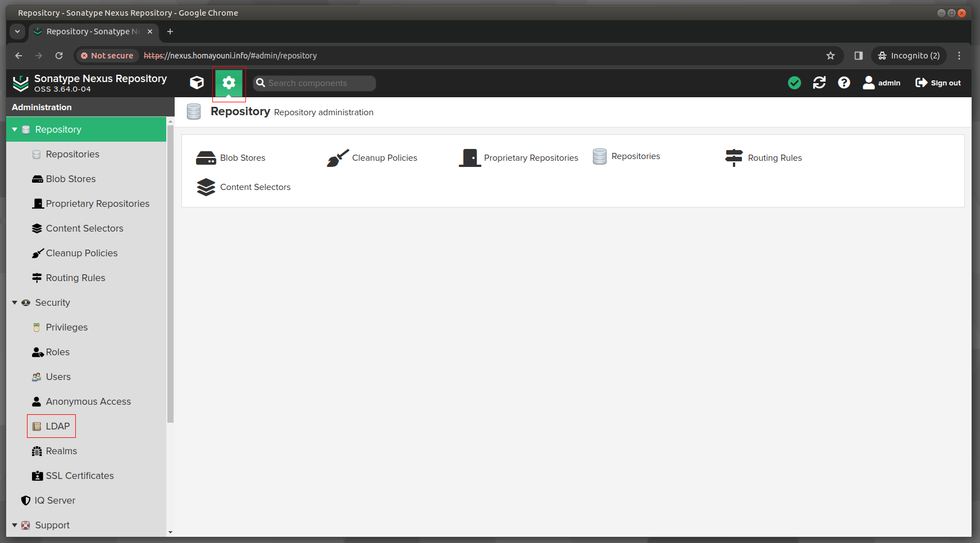Screen dimensions: 980x543
Task: Collapse the Repository tree node arrow
Action: (15, 129)
